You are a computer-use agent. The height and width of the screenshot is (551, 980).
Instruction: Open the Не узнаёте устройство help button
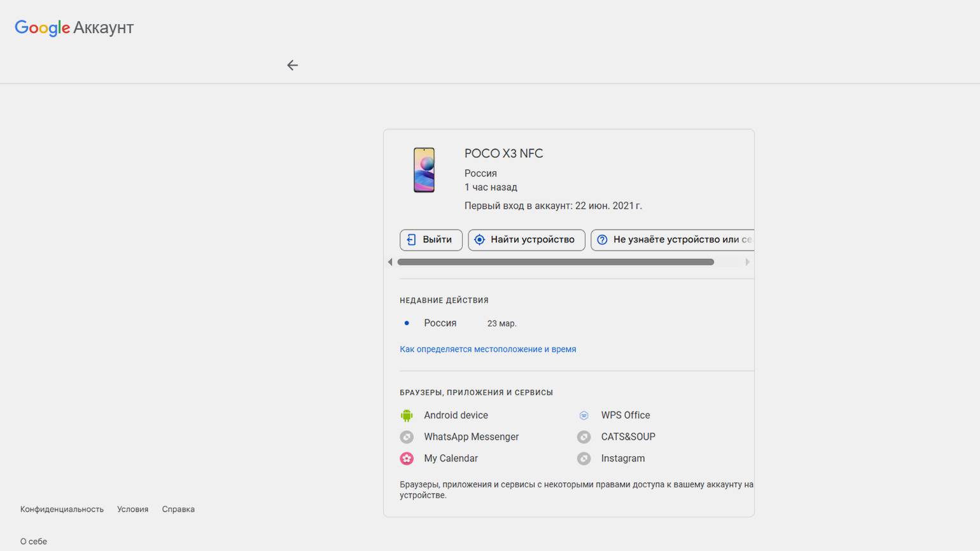coord(673,240)
